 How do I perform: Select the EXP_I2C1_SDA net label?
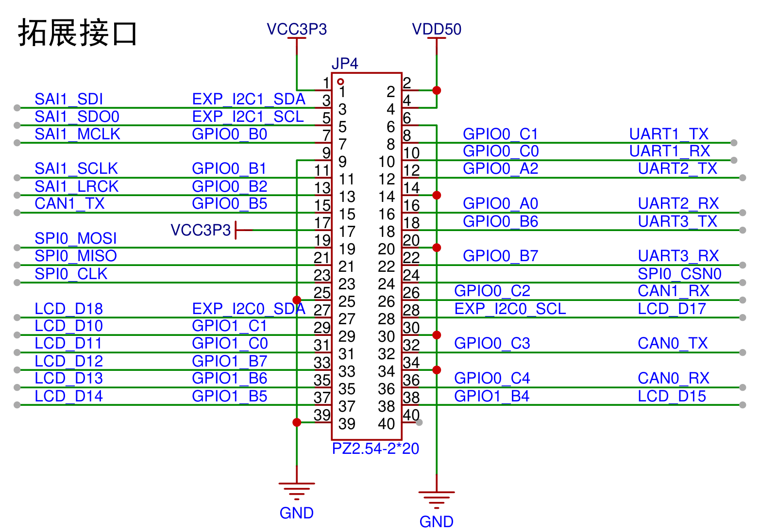(249, 99)
